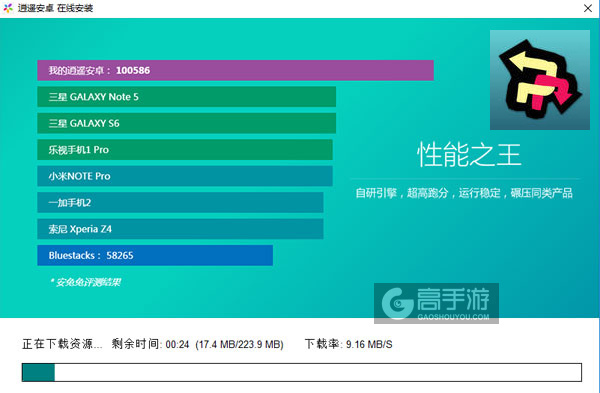The width and height of the screenshot is (600, 393).
Task: Select the 一加手机2 bar
Action: (x=180, y=202)
